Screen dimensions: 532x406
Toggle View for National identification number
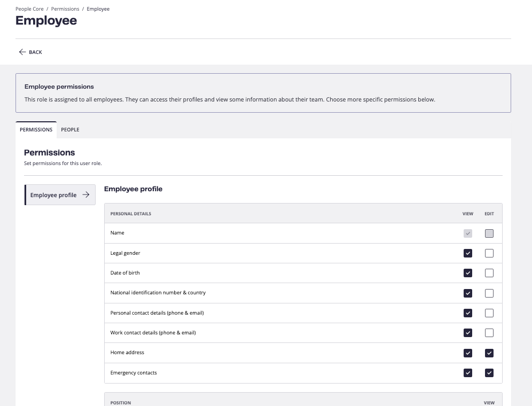pos(468,293)
